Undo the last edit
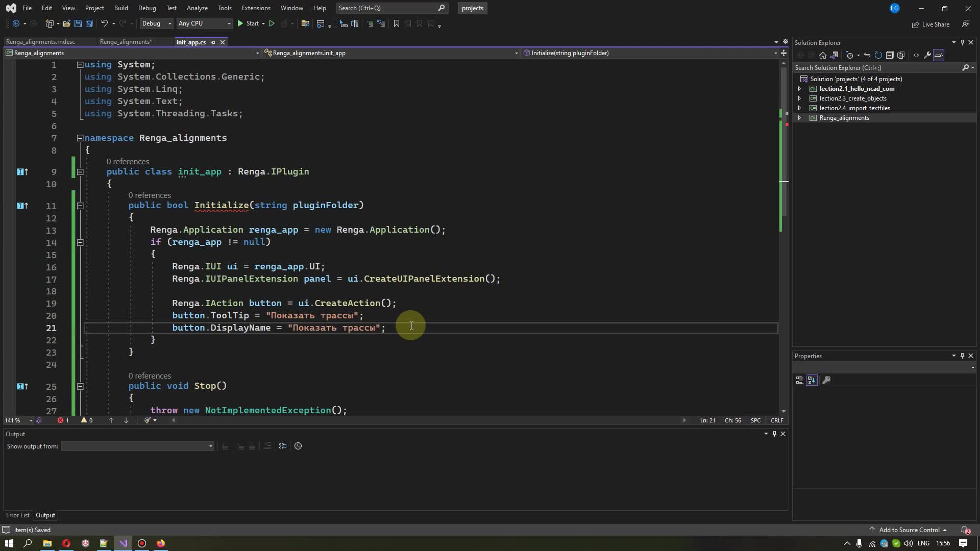980x551 pixels. [x=104, y=23]
